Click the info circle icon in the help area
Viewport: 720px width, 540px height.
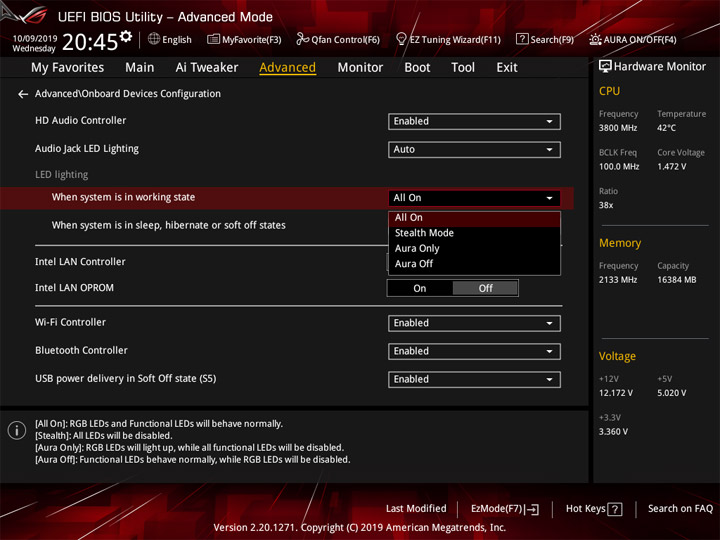pos(17,430)
